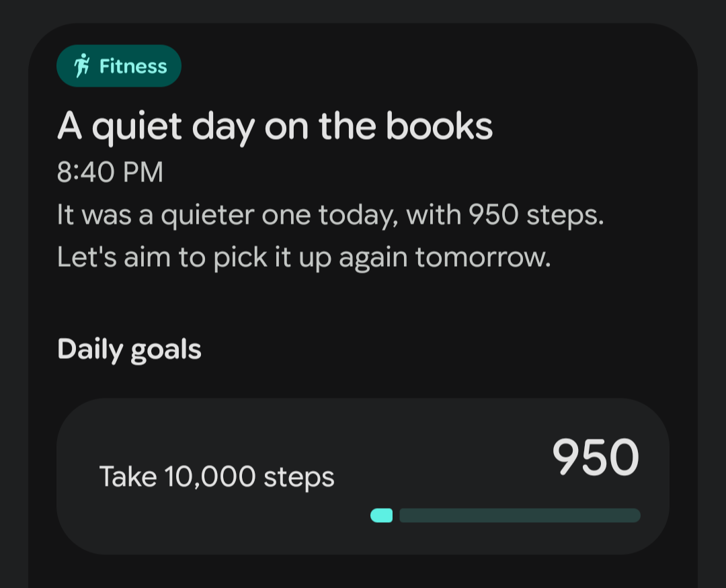Click the large 950 step count number
The width and height of the screenshot is (726, 588).
click(x=596, y=458)
